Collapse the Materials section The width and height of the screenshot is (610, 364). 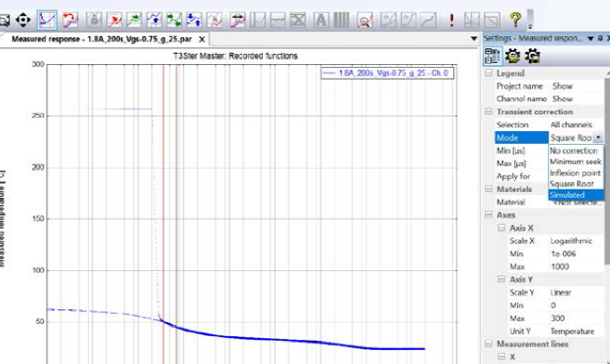coord(488,189)
